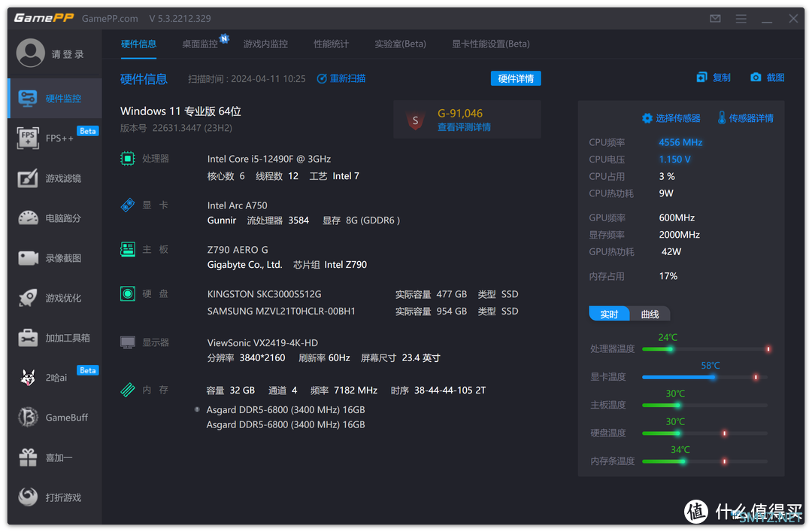Click the 显卡 graphics card icon
The image size is (812, 532).
point(127,205)
